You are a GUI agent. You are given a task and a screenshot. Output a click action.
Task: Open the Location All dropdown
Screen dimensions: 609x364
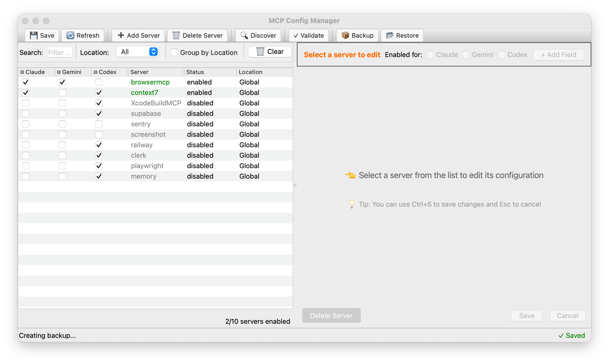[138, 52]
